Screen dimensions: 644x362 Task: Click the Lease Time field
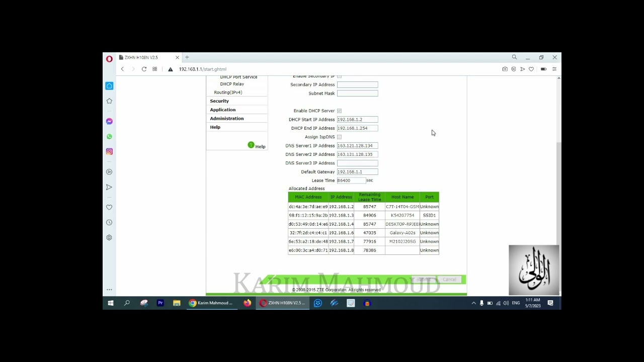(x=351, y=180)
